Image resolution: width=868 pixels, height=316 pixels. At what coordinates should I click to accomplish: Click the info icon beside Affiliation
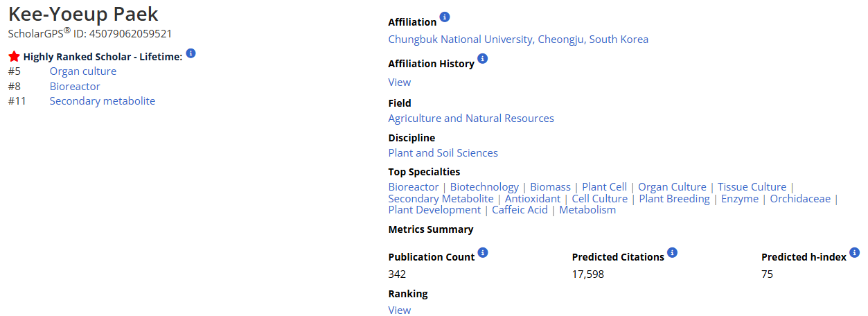(445, 17)
